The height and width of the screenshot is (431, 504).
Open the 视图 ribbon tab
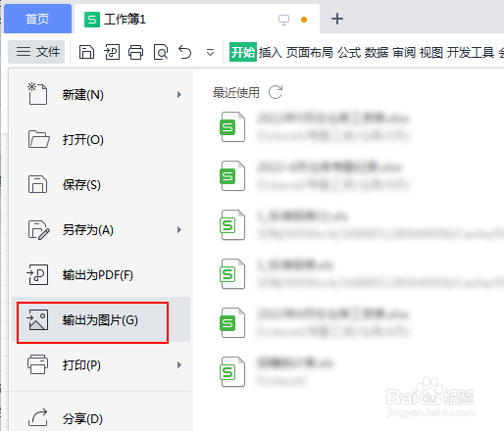point(431,52)
